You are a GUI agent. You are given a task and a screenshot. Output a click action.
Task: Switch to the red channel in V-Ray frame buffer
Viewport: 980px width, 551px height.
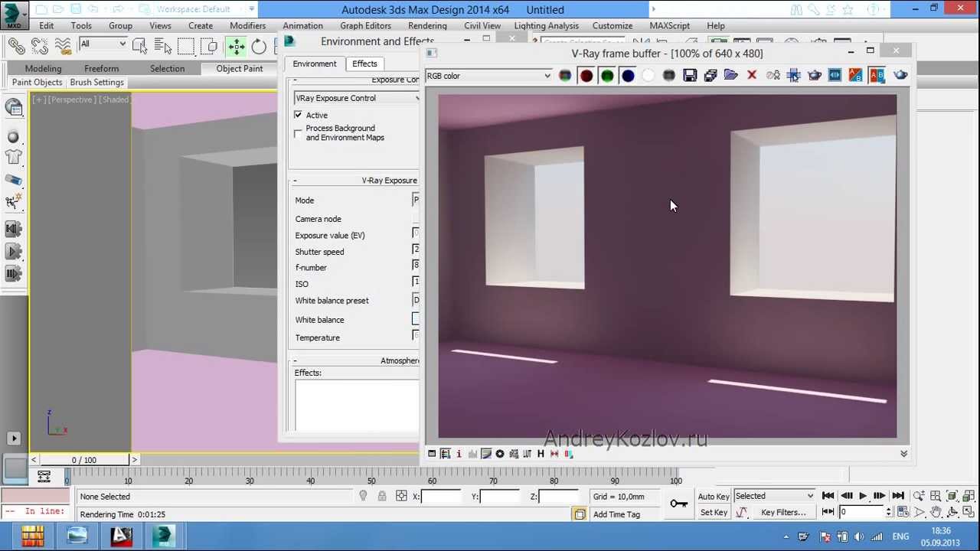tap(586, 76)
